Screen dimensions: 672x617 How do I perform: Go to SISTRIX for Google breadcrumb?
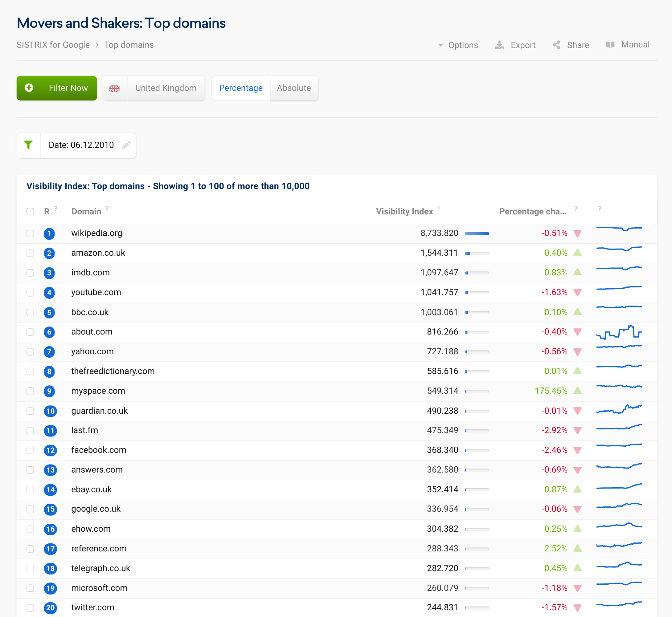coord(53,45)
